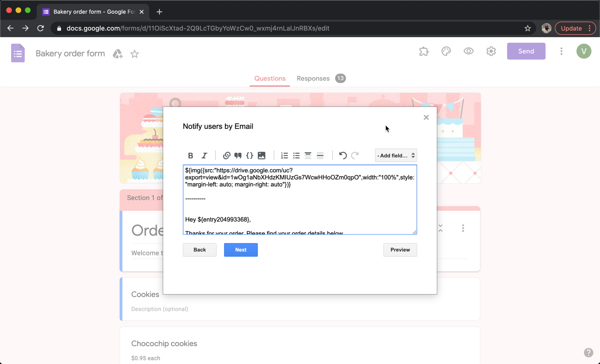
Task: Click inside the email body text area
Action: point(300,206)
